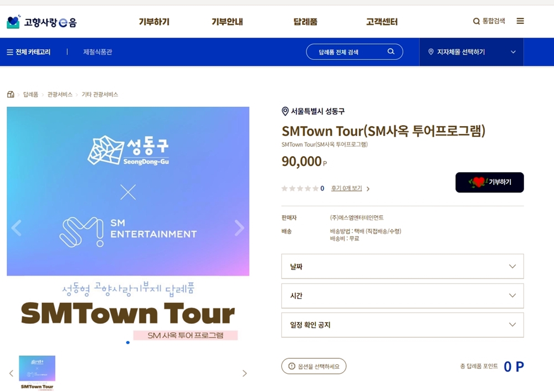
Task: Open the hamburger menu at top right
Action: (x=520, y=21)
